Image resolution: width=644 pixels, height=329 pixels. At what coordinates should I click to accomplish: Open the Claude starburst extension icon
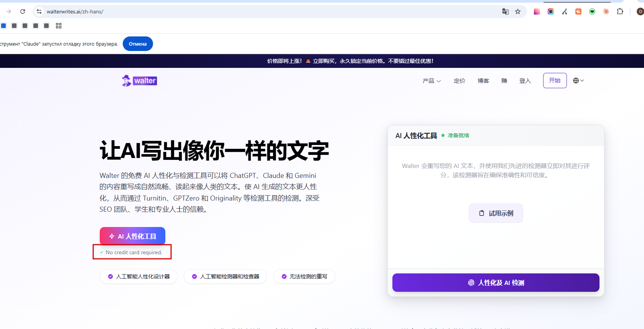click(x=606, y=12)
